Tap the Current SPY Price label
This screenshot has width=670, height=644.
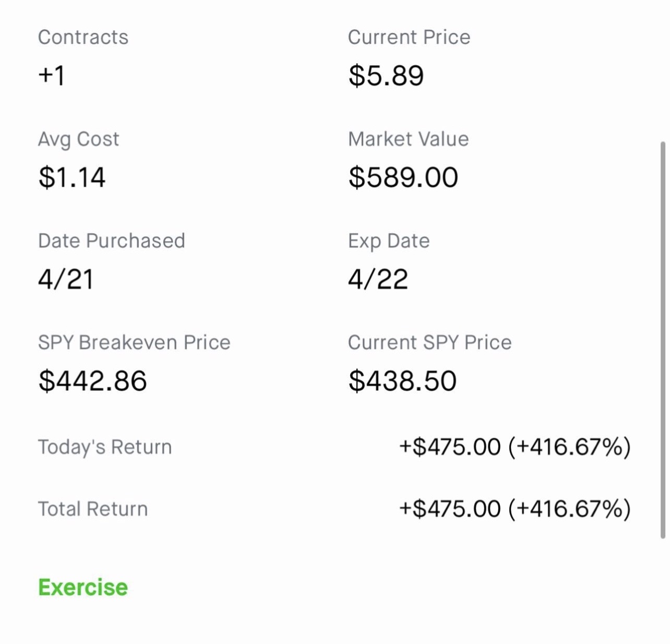pos(429,343)
